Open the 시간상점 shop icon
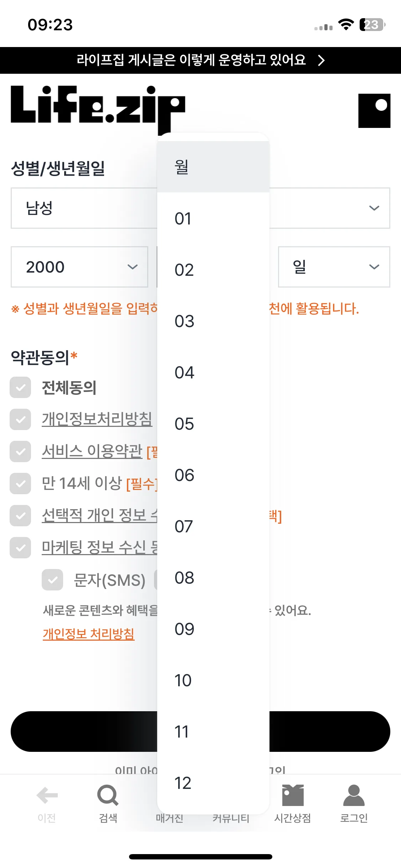 293,795
